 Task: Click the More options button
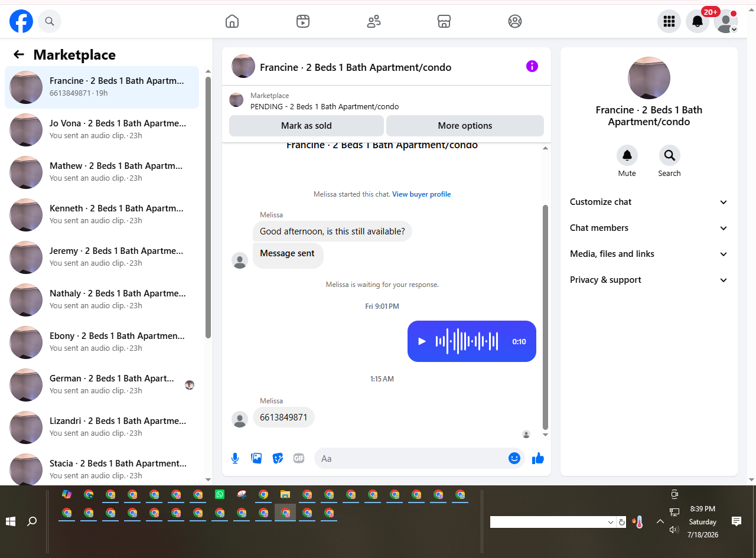coord(465,126)
